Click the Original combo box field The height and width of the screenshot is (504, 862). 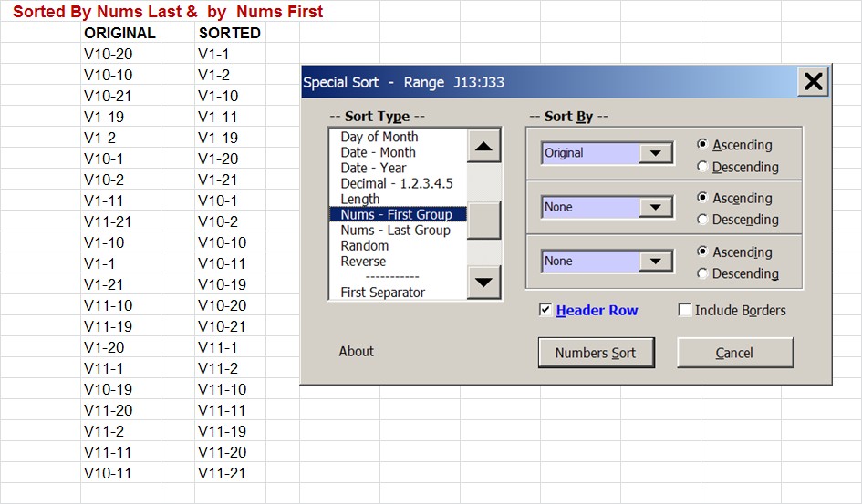(x=591, y=153)
